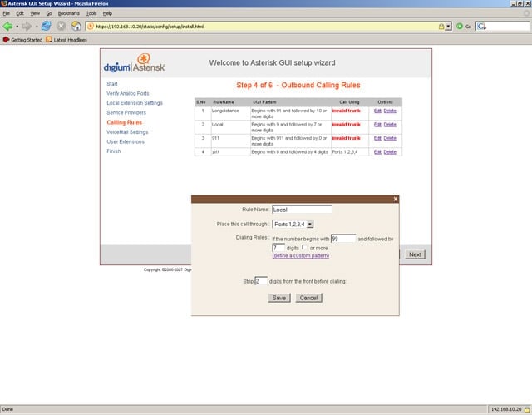The height and width of the screenshot is (415, 532).
Task: Click the Forward arrow in the toolbar
Action: pyautogui.click(x=27, y=26)
